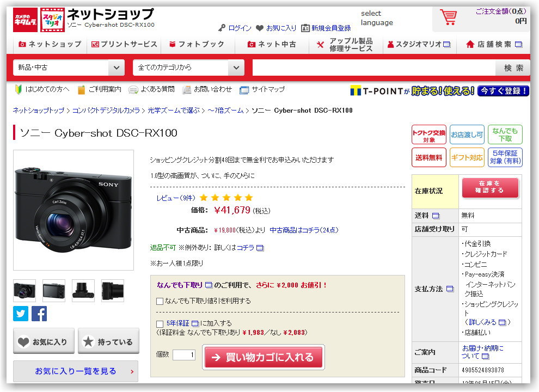Click the main Sony camera product image
This screenshot has height=392, width=539.
tap(73, 210)
